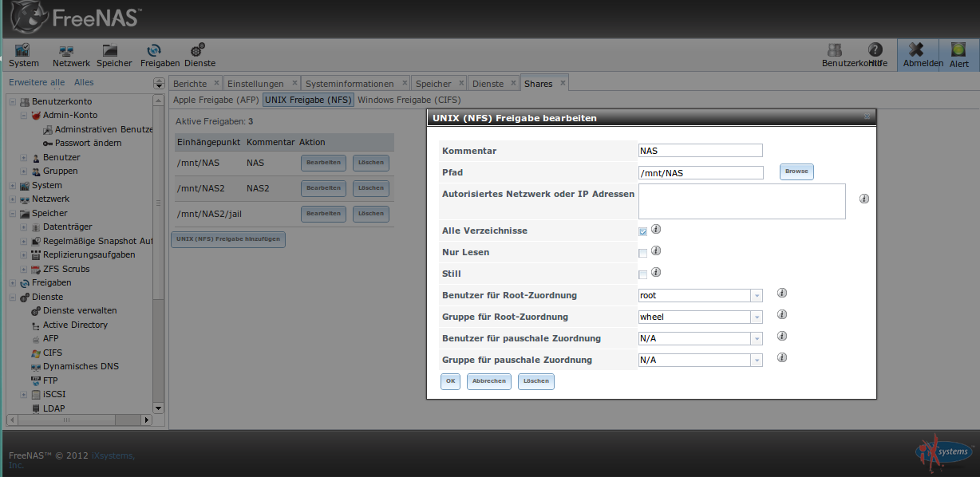Select the Windows Freigabe (CIFS) sub-tab

409,101
